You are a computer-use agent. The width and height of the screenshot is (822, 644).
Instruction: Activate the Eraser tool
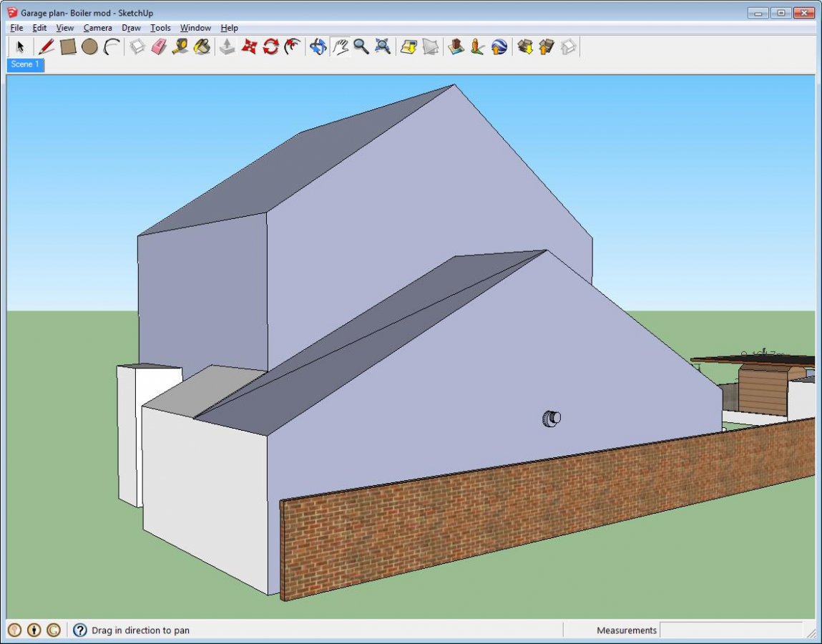tap(159, 47)
